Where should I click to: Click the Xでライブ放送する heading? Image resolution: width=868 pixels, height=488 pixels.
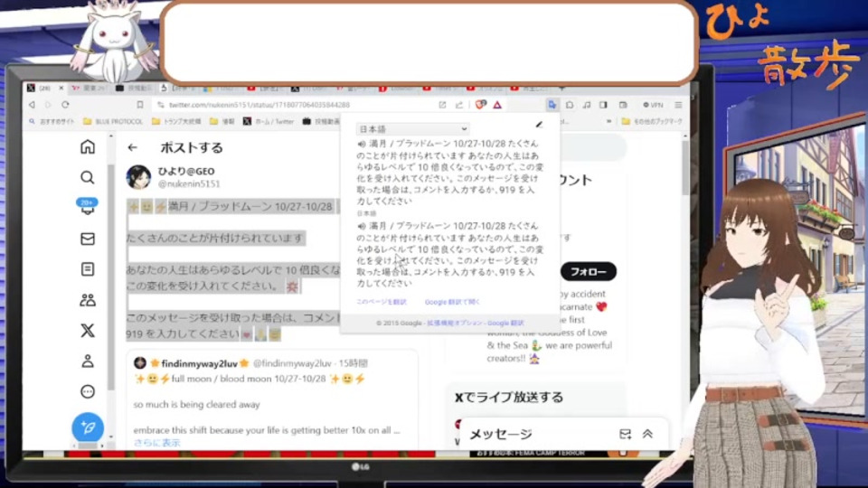509,398
